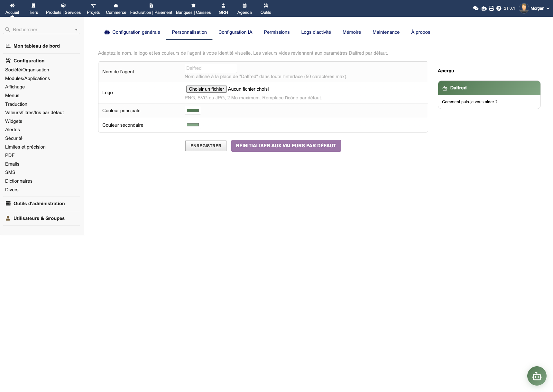The height and width of the screenshot is (392, 553).
Task: Click the ENREGISTRER button
Action: pyautogui.click(x=206, y=146)
